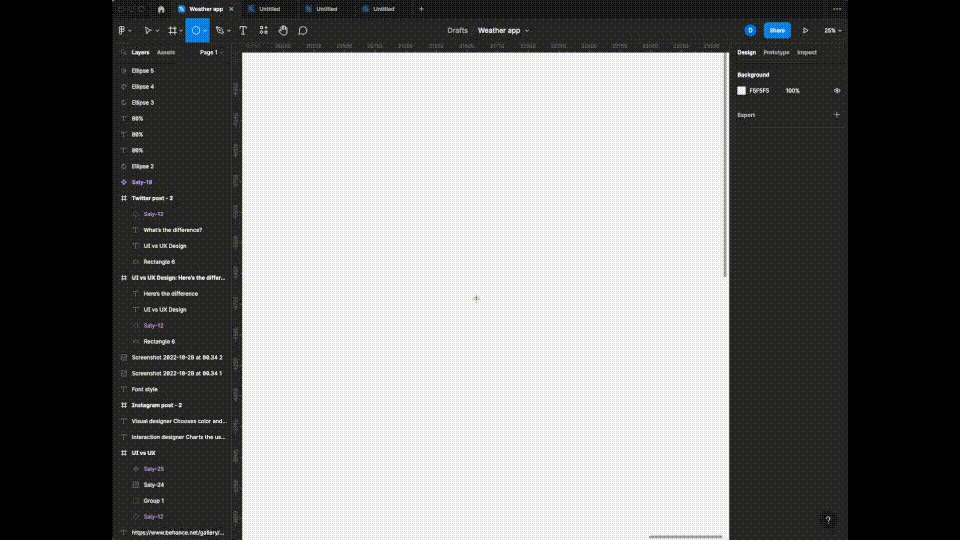Edit background opacity 100% field
960x540 pixels.
pos(793,91)
